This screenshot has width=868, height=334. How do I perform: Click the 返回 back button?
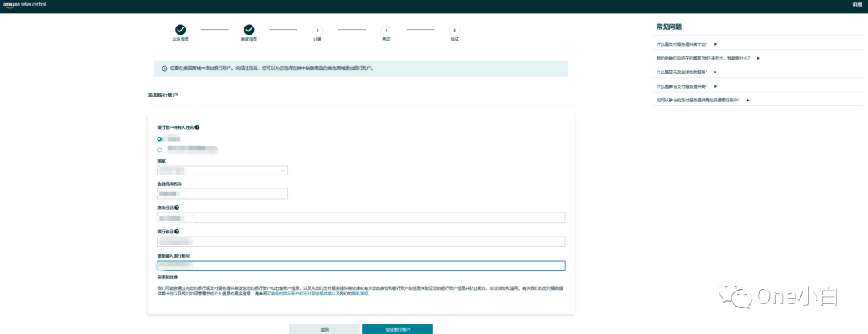tap(325, 329)
